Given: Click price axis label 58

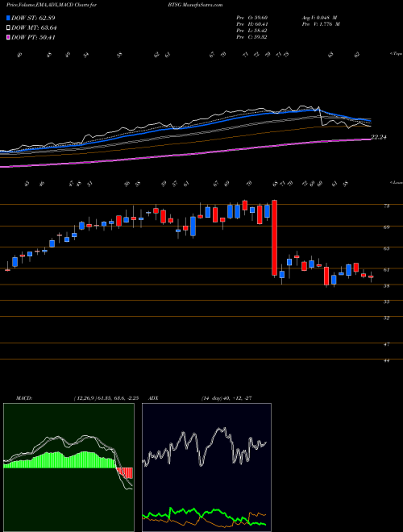Looking at the screenshot, I should click(387, 285).
